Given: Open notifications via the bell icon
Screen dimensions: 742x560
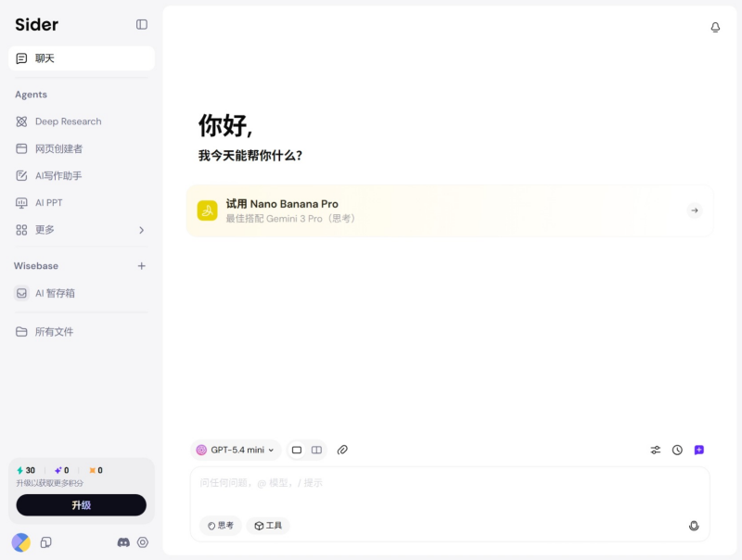Looking at the screenshot, I should [x=715, y=28].
